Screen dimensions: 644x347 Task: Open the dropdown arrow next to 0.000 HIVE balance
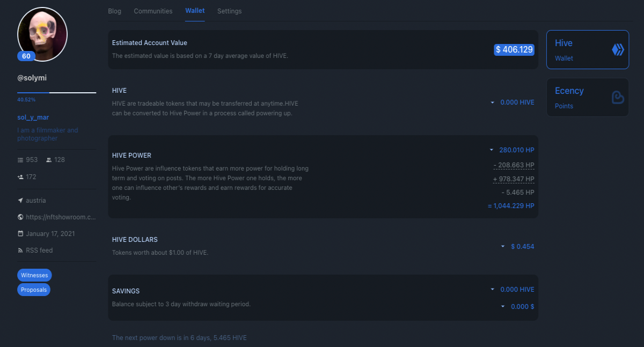(x=492, y=102)
